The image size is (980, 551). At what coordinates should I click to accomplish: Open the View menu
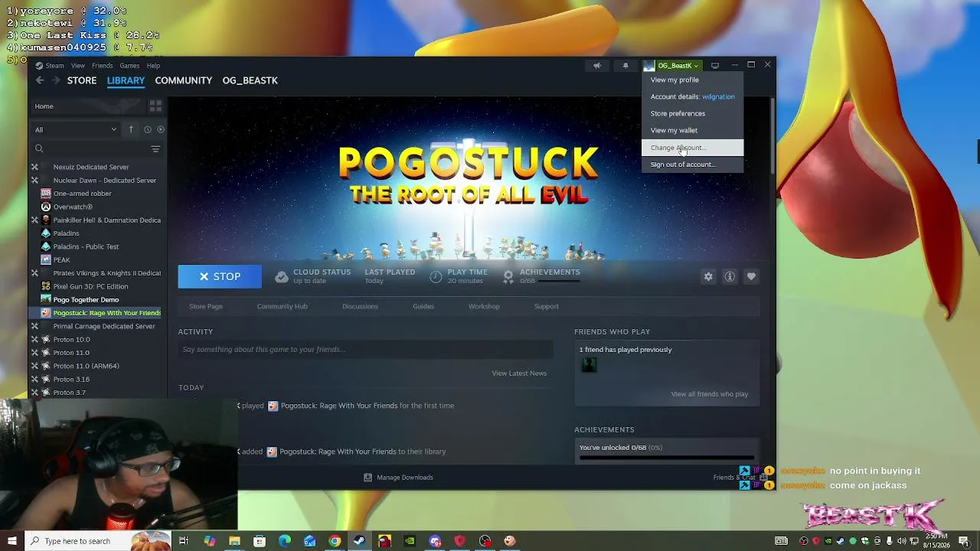click(x=78, y=66)
